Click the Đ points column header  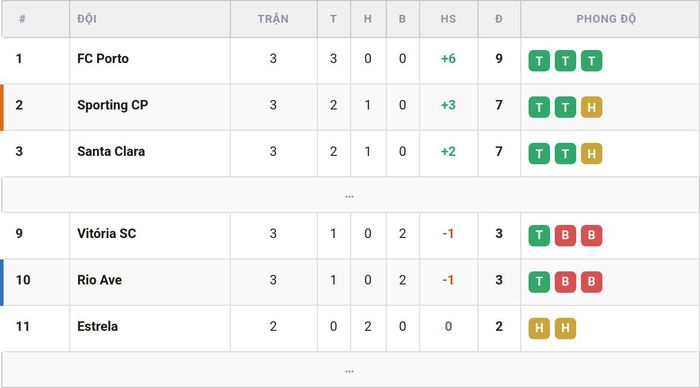pos(499,19)
